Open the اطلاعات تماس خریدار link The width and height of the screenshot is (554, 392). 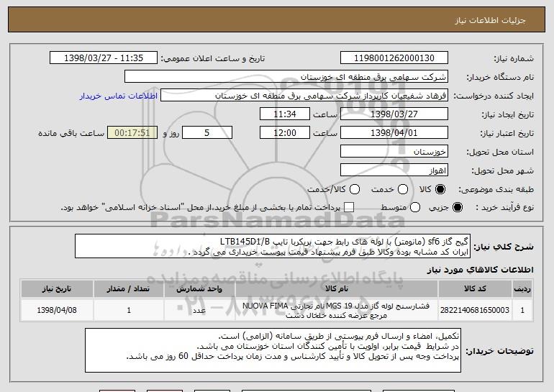tap(119, 96)
